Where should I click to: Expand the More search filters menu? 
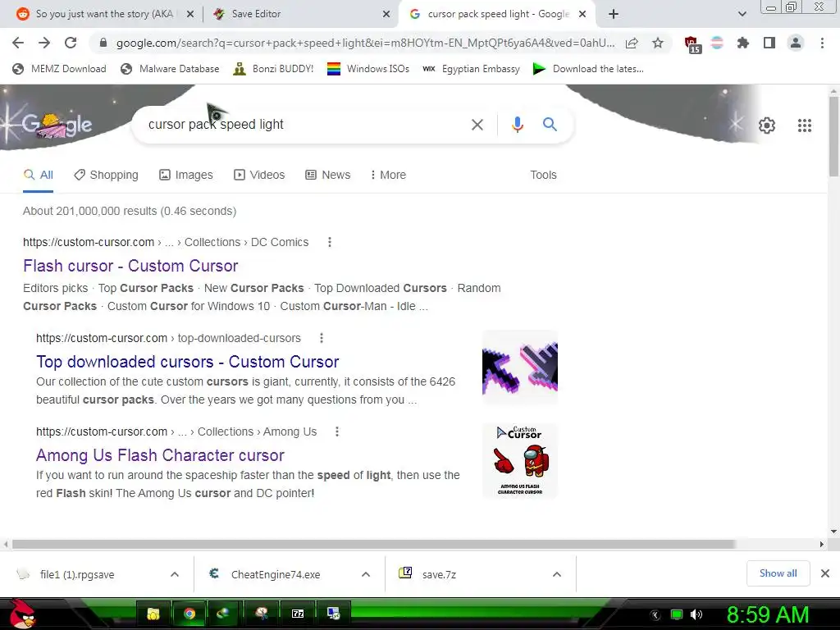(388, 176)
